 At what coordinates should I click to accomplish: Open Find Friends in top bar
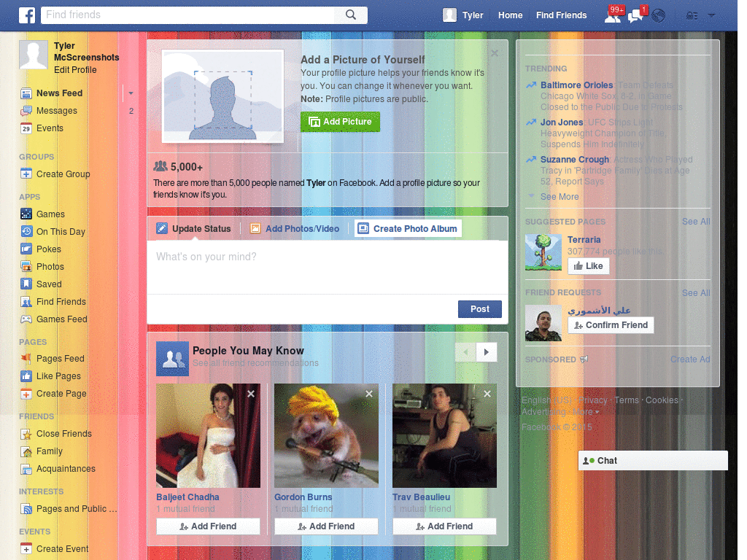(561, 15)
